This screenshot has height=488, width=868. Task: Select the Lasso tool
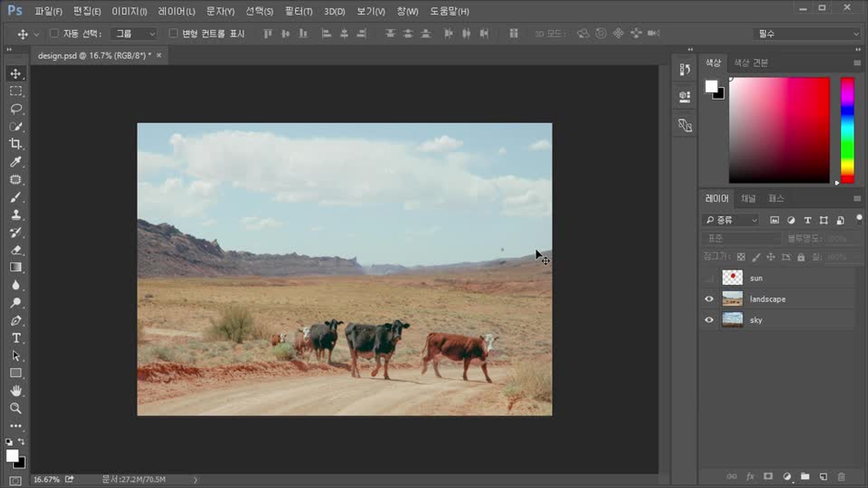[x=16, y=109]
